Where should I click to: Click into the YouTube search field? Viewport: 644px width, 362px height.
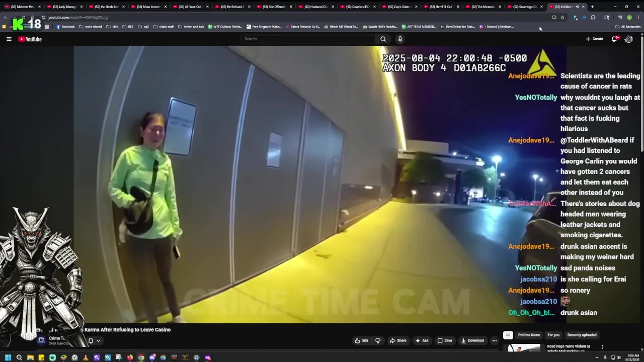tap(308, 39)
